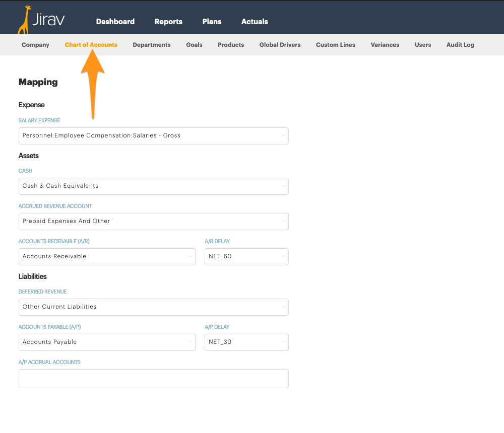The width and height of the screenshot is (504, 433).
Task: Switch to the Variances tab
Action: pos(385,45)
